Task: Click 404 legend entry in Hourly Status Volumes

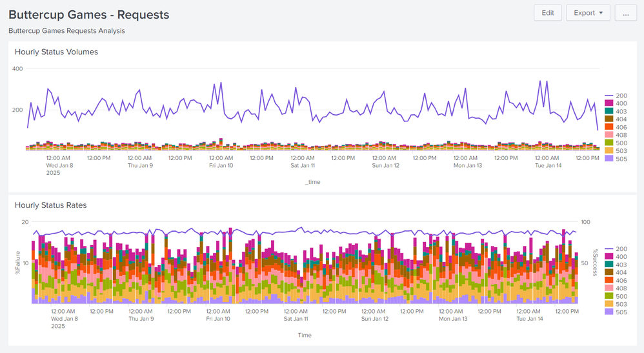Action: tap(615, 119)
